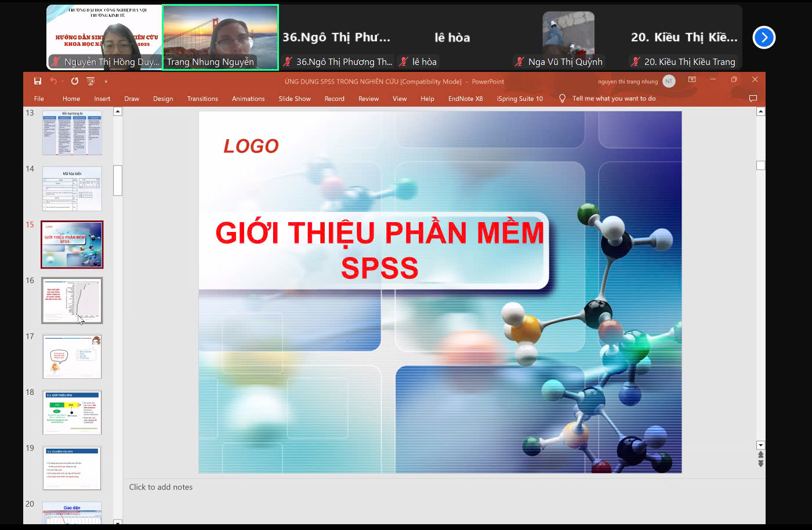Go to previous slide double-arrow

761,455
